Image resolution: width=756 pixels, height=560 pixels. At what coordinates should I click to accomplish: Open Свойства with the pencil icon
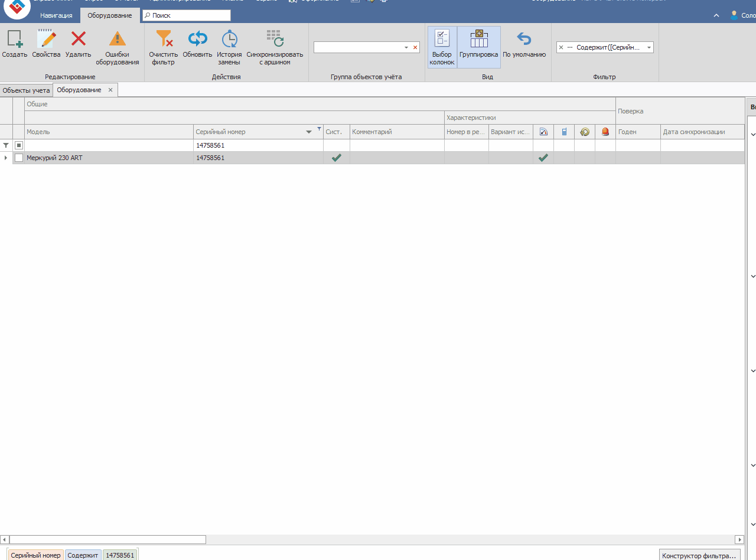46,40
